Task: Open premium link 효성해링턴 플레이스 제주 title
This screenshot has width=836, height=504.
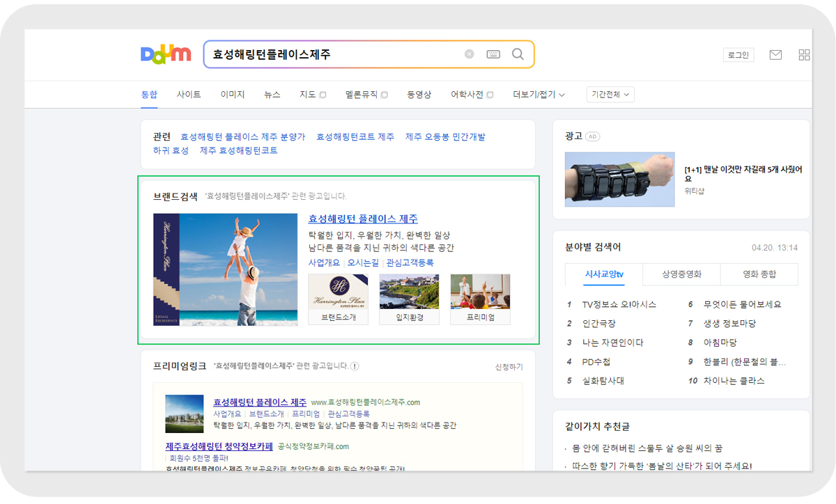Action: click(260, 402)
